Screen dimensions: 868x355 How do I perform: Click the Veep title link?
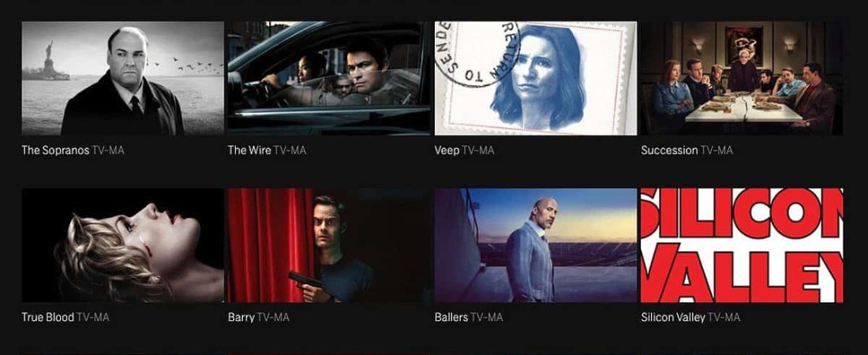(447, 151)
